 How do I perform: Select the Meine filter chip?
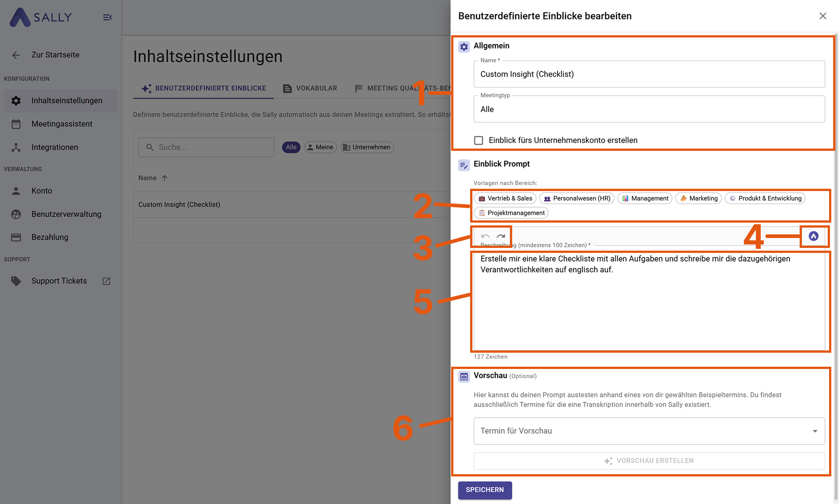click(x=320, y=147)
